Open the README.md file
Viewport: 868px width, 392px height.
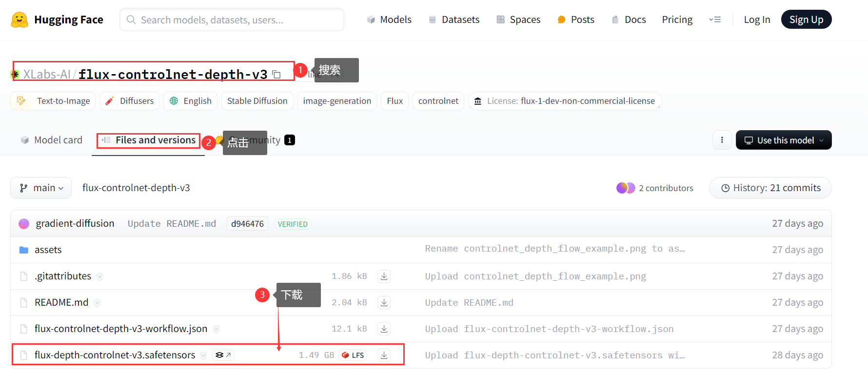point(61,302)
